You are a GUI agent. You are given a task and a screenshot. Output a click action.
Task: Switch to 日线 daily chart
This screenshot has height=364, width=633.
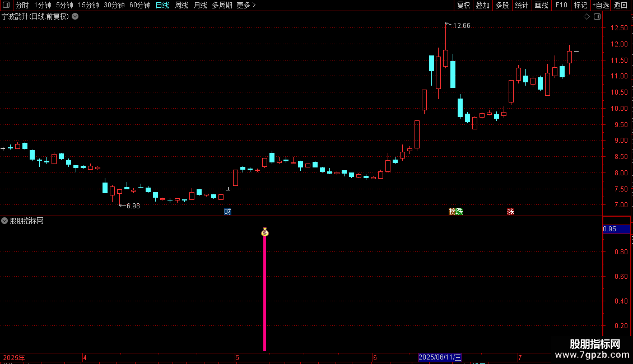162,5
